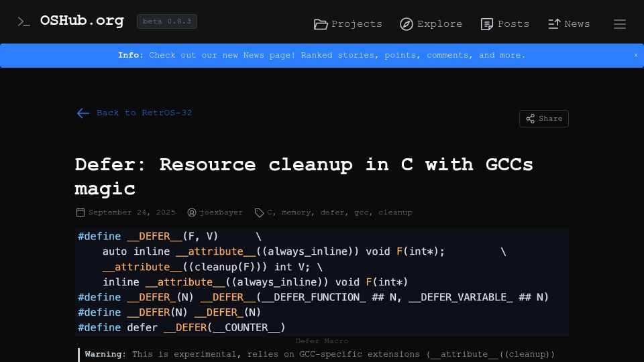Click the author profile icon

tap(192, 213)
